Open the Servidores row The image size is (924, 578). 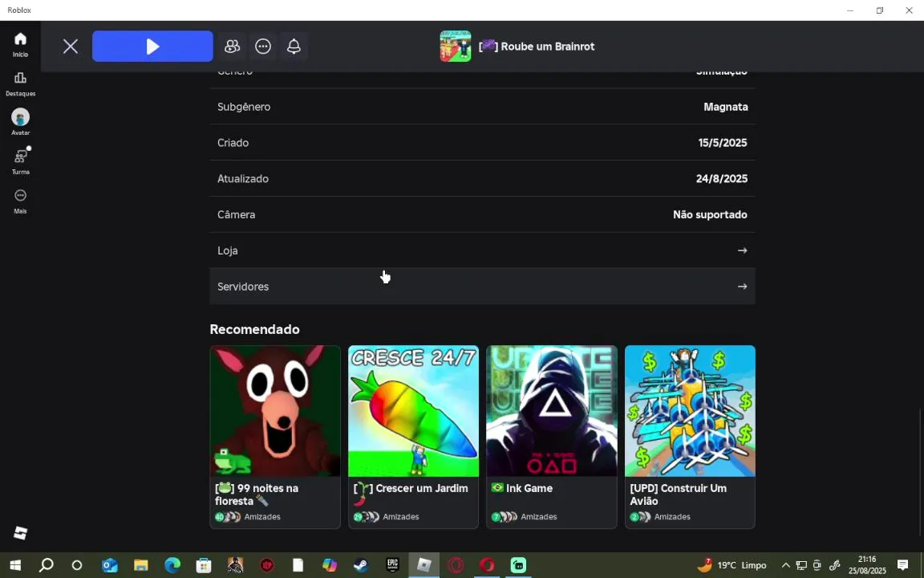tap(482, 287)
